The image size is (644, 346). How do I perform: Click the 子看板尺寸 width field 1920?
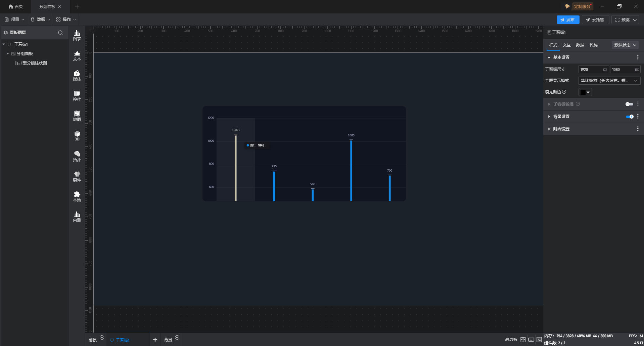pyautogui.click(x=590, y=70)
